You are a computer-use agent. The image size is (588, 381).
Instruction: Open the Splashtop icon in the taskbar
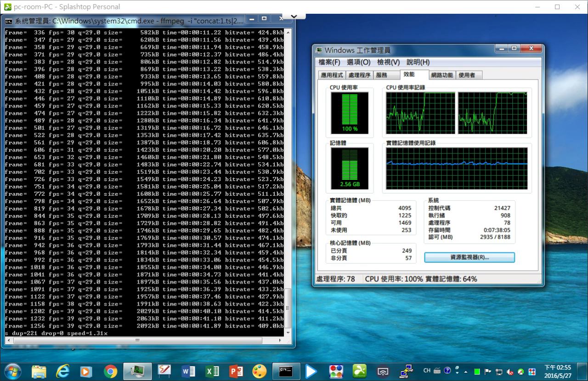(359, 371)
